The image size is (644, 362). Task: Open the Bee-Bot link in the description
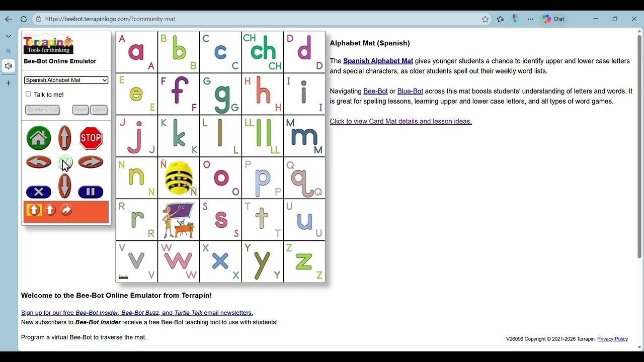click(x=375, y=91)
